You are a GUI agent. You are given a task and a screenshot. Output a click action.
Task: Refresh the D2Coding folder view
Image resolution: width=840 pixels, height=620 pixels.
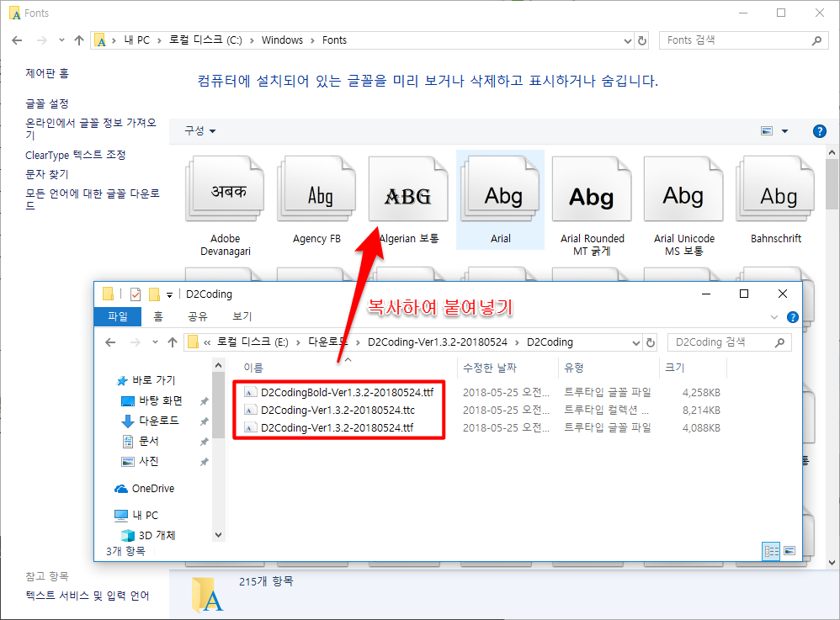click(x=651, y=342)
